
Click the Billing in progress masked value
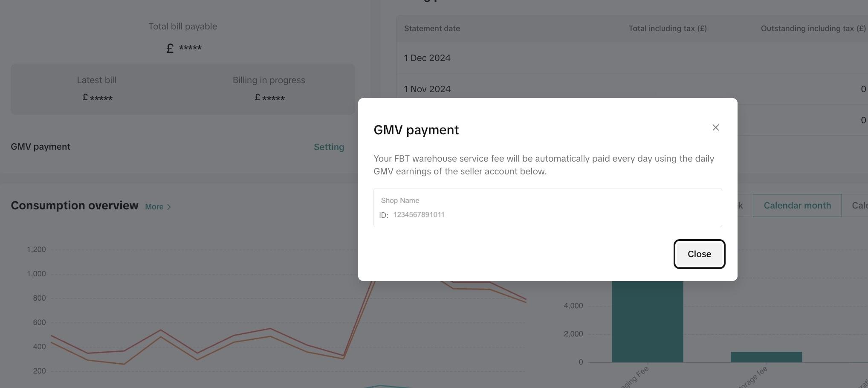tap(269, 98)
